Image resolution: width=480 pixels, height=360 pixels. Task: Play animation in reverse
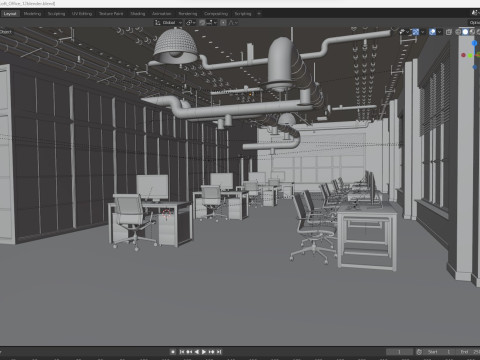[197, 352]
